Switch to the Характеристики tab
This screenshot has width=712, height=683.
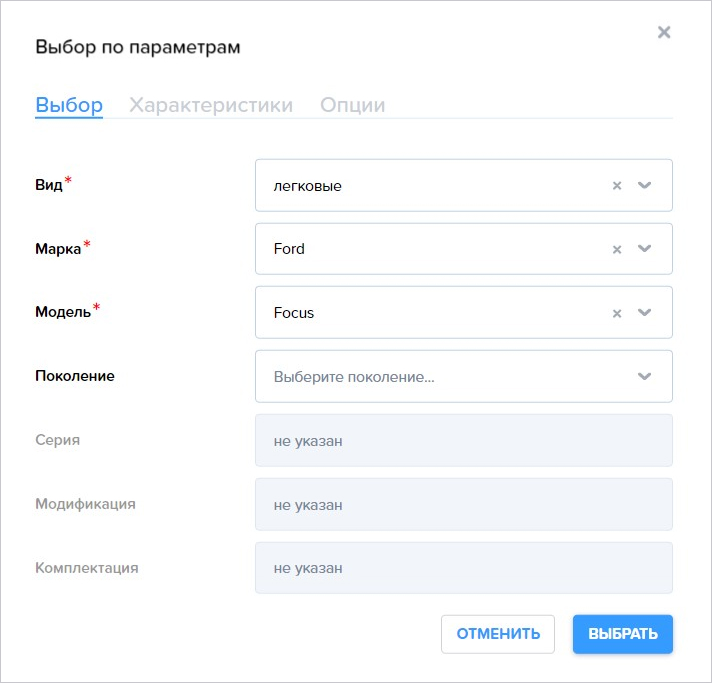click(x=211, y=105)
